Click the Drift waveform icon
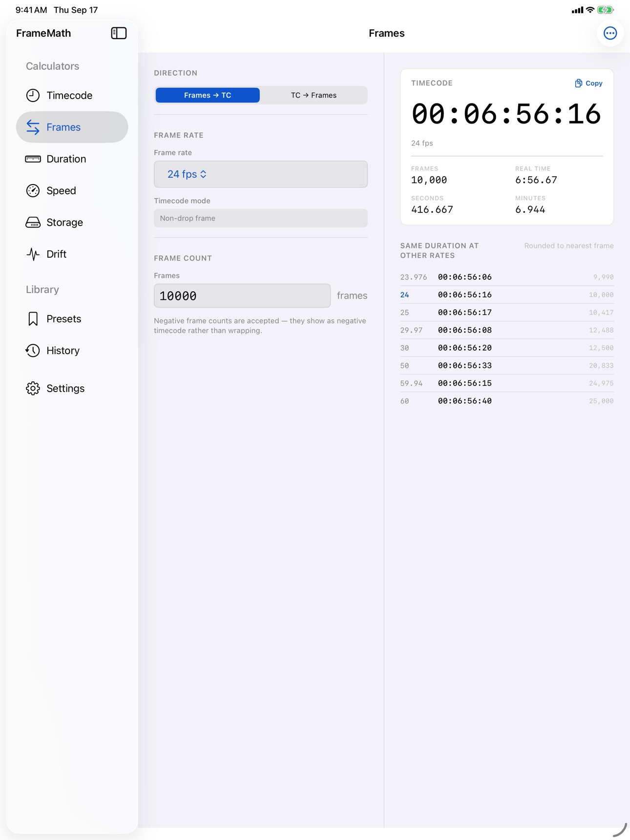Screen dimensions: 630x840 pyautogui.click(x=33, y=254)
